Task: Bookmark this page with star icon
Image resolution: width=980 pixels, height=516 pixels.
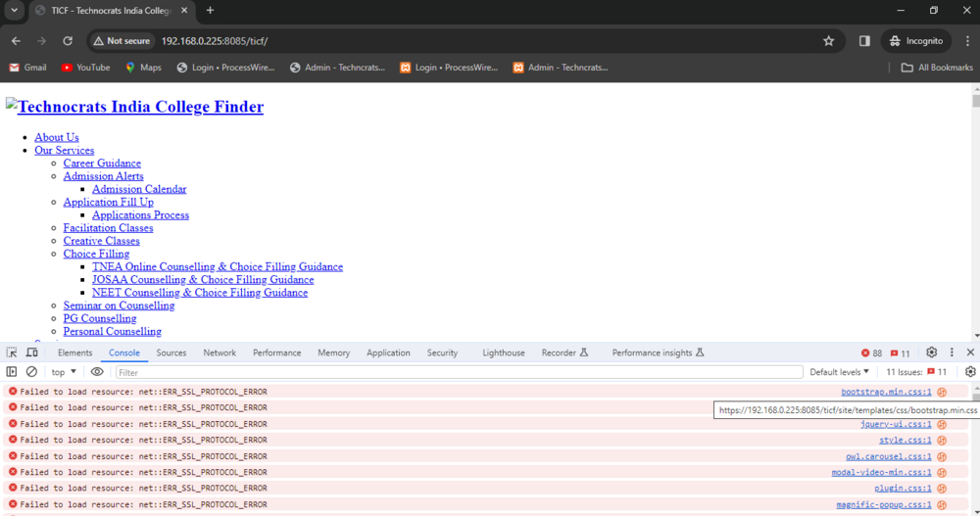Action: coord(829,41)
